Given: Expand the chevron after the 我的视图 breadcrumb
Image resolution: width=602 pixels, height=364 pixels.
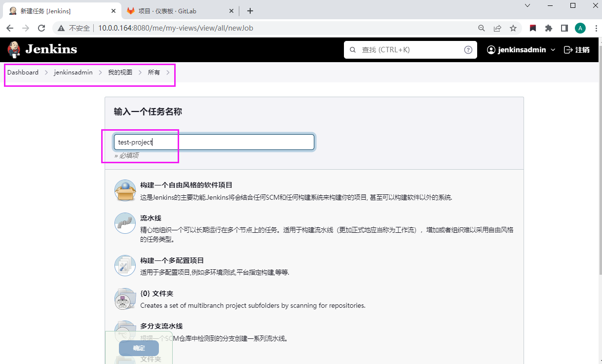Looking at the screenshot, I should coord(141,73).
